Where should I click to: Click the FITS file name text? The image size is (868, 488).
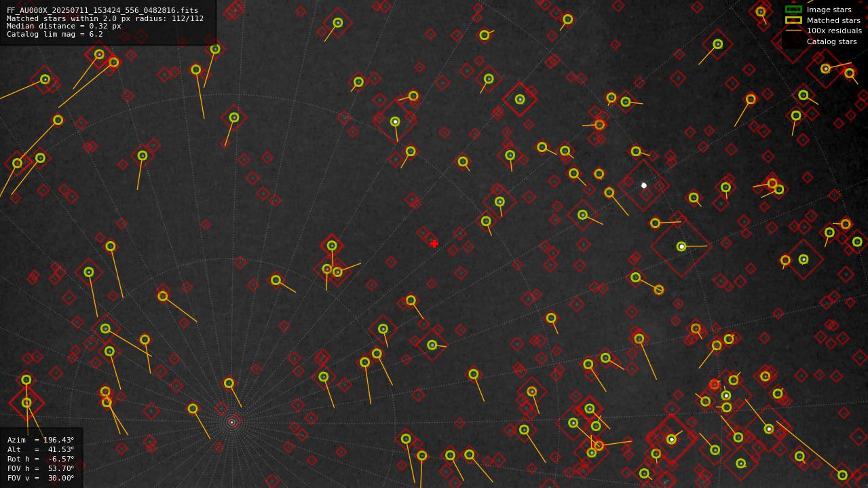(102, 11)
